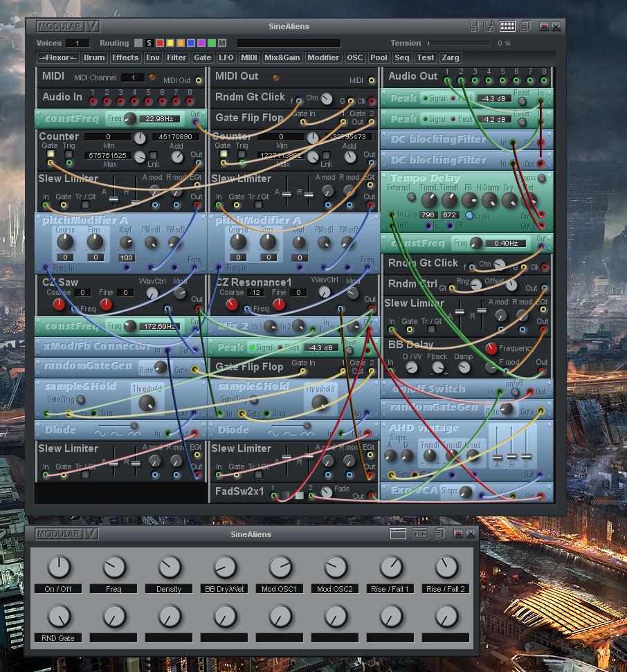Toggle the S routing button
This screenshot has height=672, width=627.
[149, 43]
